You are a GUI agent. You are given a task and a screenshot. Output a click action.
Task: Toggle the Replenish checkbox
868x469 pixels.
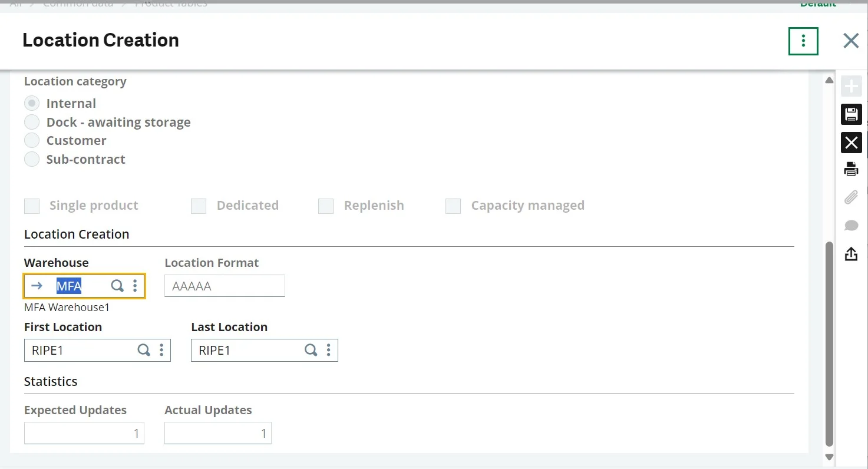[326, 206]
